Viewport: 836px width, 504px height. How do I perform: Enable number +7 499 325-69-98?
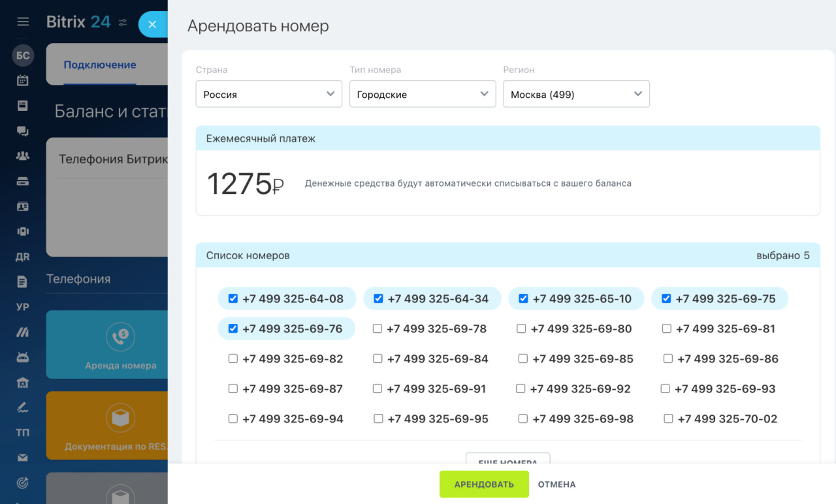(523, 418)
